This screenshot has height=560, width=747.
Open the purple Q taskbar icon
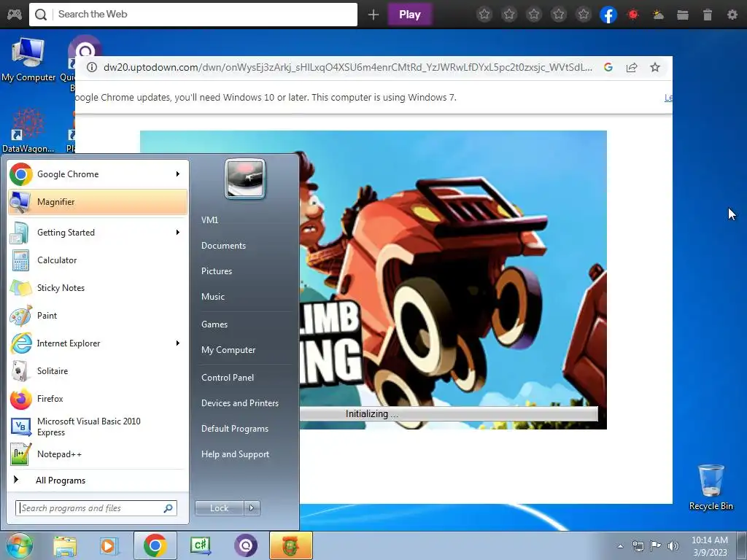[x=246, y=545]
